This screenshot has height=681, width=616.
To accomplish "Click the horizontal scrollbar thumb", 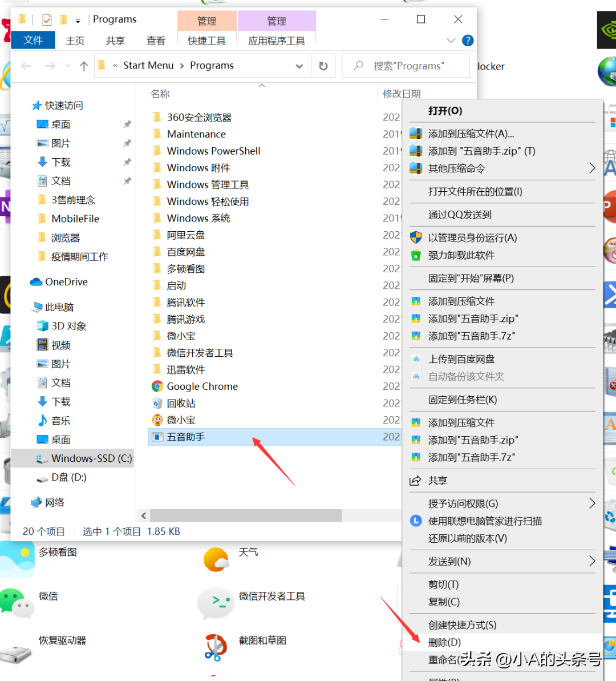I will [246, 515].
